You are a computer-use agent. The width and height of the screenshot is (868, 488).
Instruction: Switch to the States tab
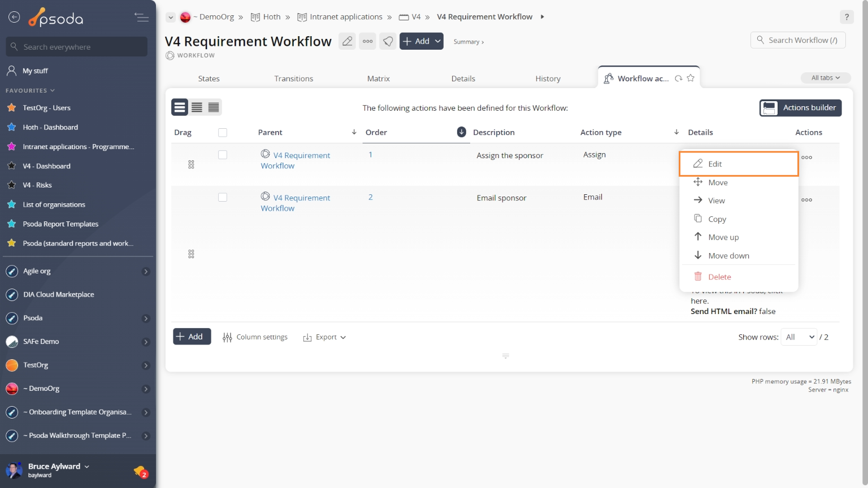(209, 79)
